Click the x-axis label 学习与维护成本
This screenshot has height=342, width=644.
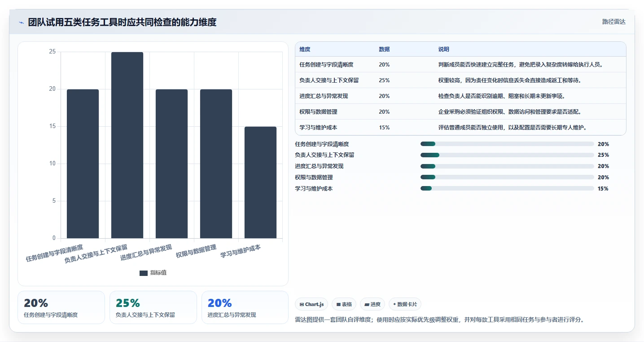[241, 251]
